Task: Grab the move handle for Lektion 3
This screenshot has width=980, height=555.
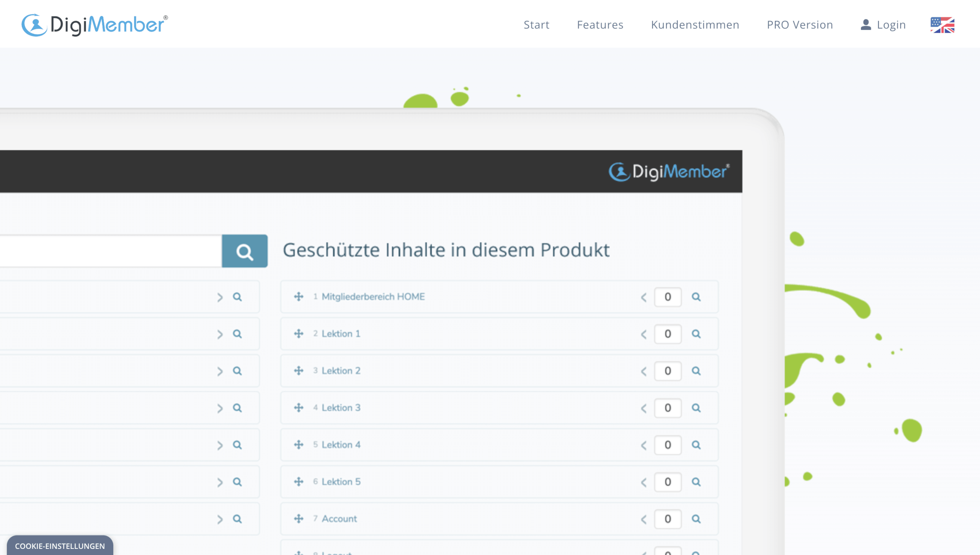Action: (x=299, y=408)
